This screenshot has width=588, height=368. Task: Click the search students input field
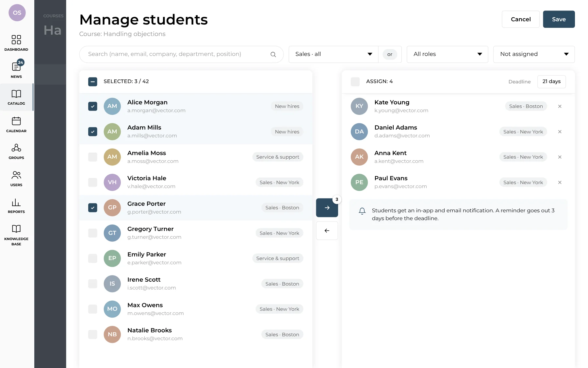(x=181, y=54)
